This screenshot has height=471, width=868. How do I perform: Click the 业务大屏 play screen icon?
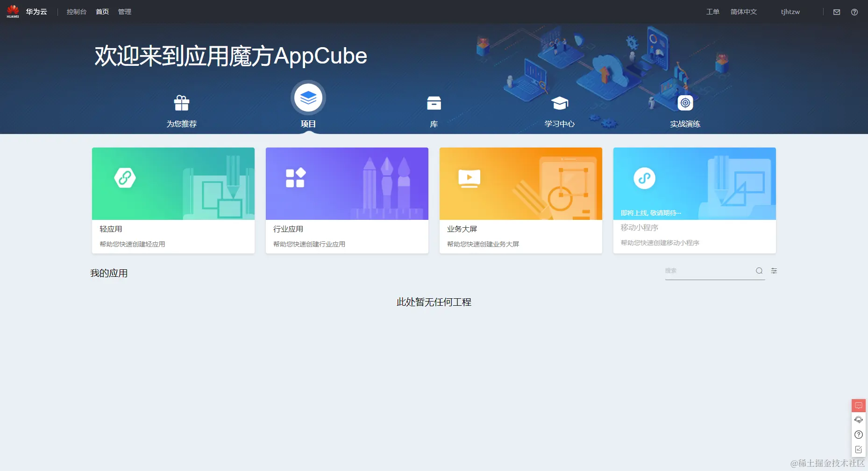tap(470, 178)
